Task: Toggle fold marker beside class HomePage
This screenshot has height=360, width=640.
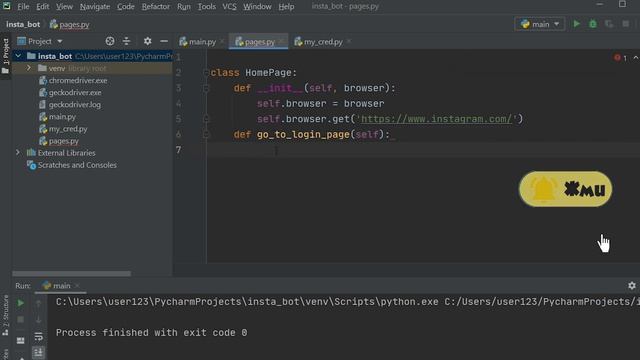Action: (206, 73)
